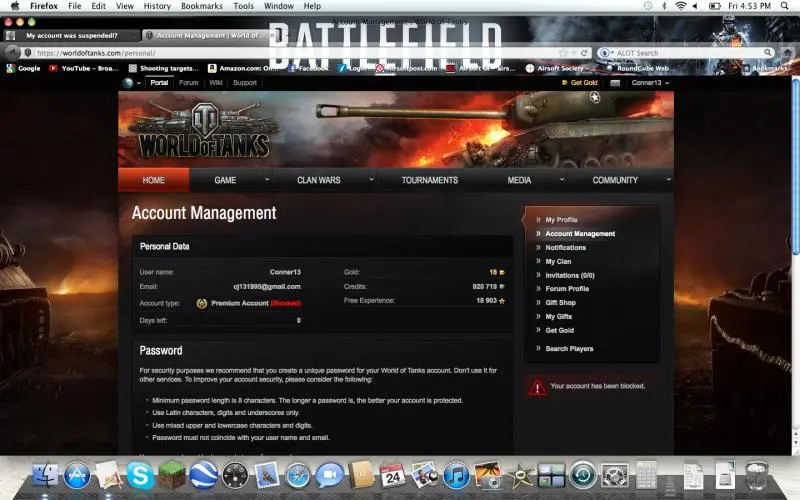This screenshot has height=500, width=800.
Task: Open the Tools menu
Action: point(243,6)
